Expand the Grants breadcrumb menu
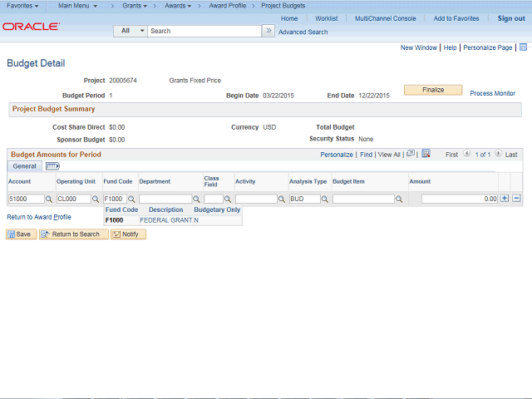The width and height of the screenshot is (532, 399). 135,6
